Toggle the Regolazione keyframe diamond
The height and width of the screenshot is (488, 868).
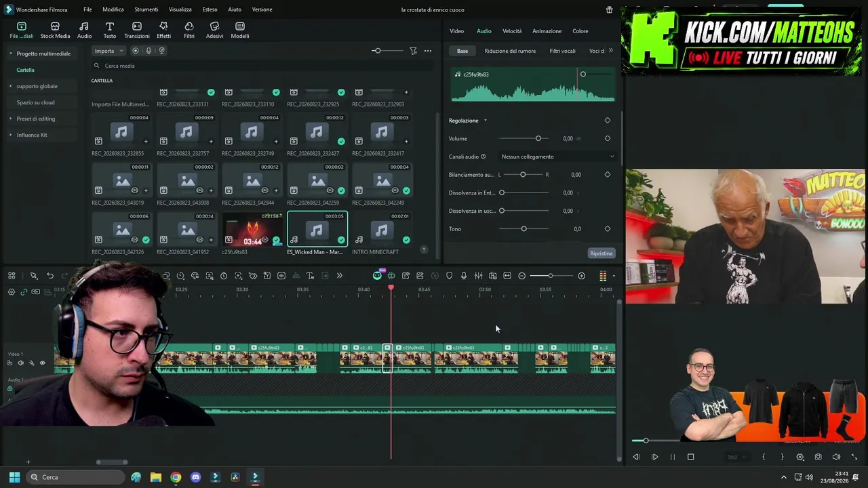[x=608, y=121]
